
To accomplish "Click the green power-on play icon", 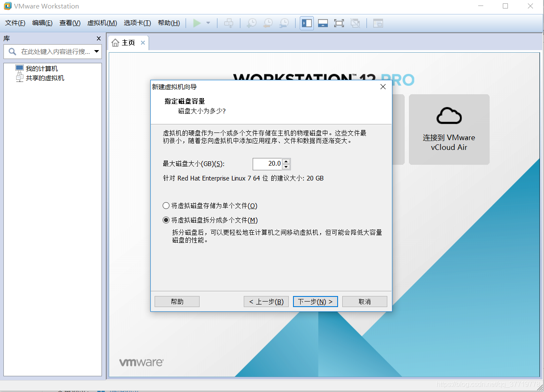I will [197, 23].
